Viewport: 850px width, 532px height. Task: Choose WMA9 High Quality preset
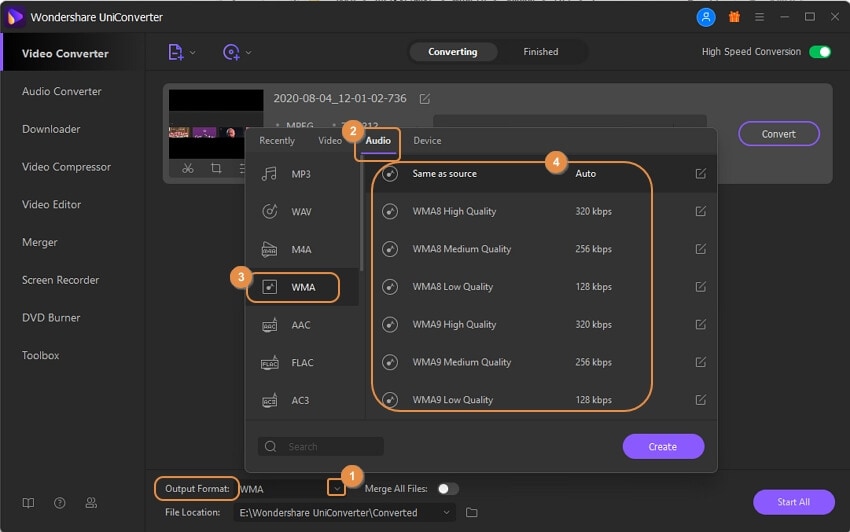click(x=540, y=324)
